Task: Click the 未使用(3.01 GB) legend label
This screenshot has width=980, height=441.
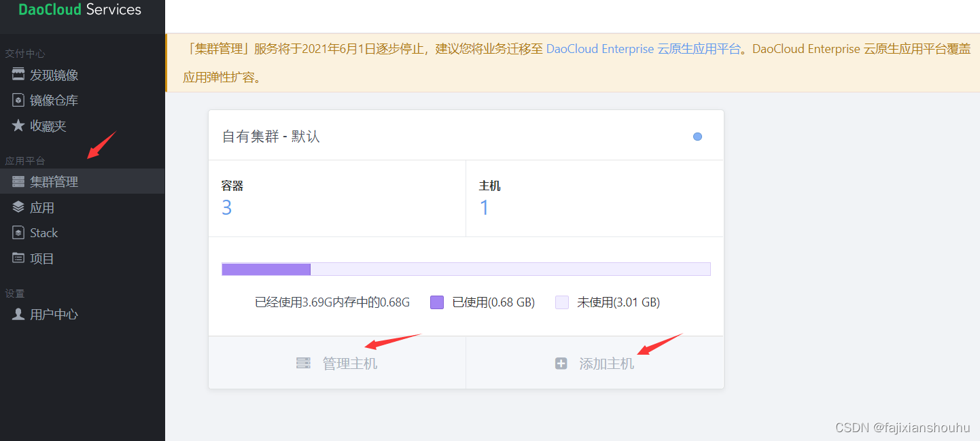Action: [618, 302]
